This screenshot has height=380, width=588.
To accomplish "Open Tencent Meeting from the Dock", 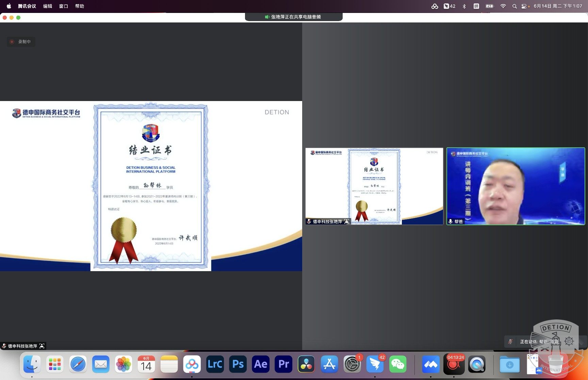I will [x=430, y=364].
